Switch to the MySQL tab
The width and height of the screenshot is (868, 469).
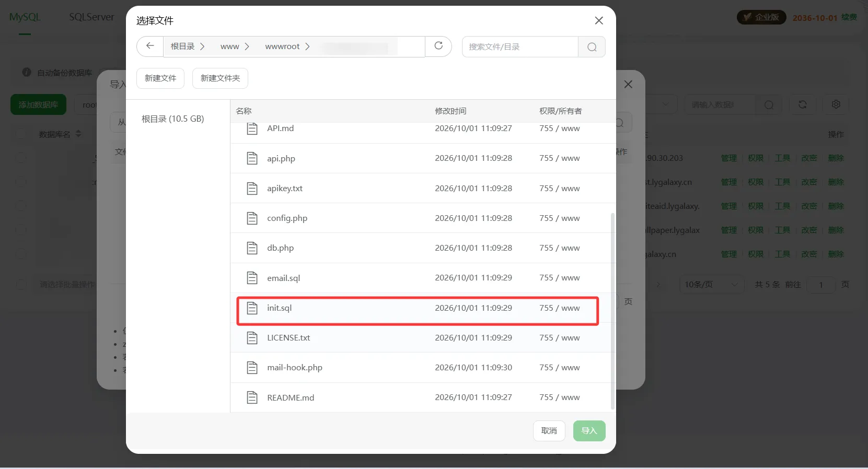point(25,17)
